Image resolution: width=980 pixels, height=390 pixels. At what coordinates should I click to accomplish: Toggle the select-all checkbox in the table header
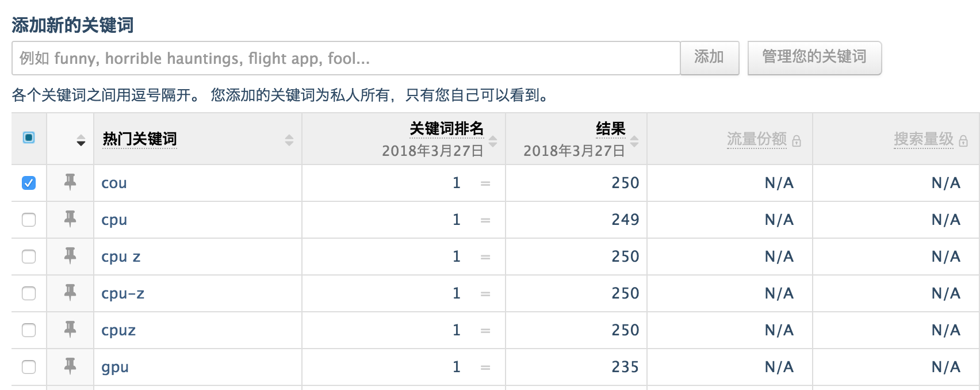coord(28,138)
